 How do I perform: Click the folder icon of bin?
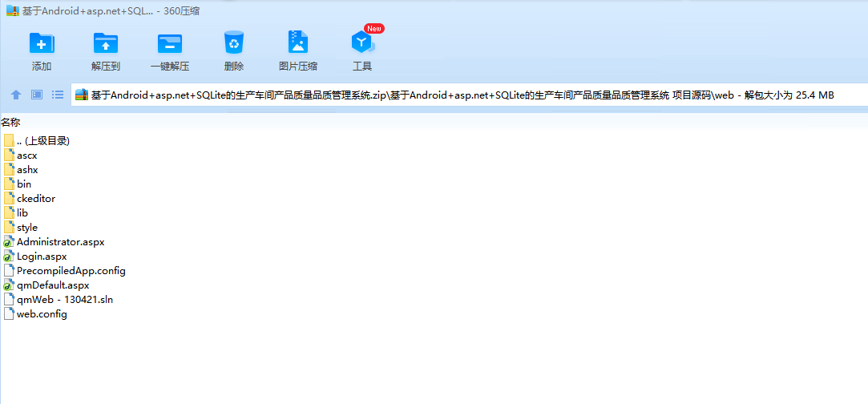tap(9, 184)
